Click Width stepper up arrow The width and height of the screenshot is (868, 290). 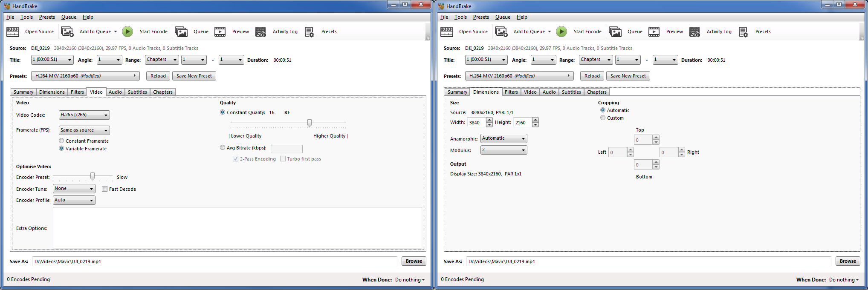(x=489, y=120)
